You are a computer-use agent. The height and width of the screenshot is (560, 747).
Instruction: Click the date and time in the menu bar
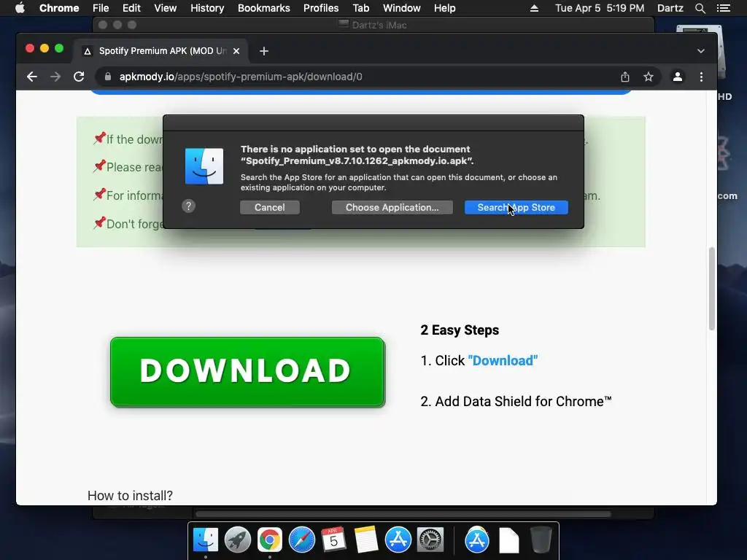pyautogui.click(x=600, y=8)
